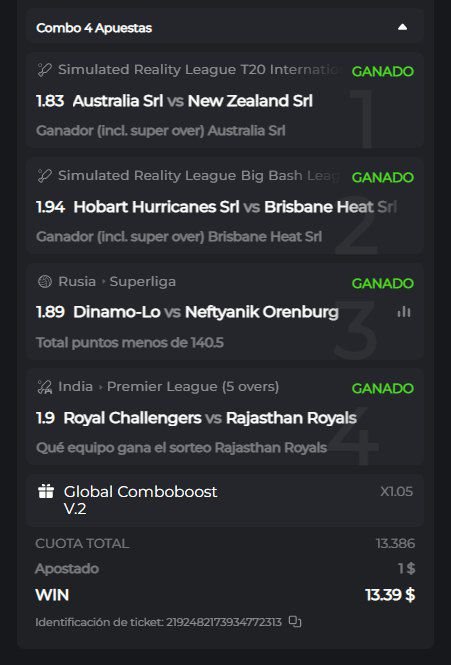The height and width of the screenshot is (665, 451).
Task: Open statistics icon for Dinamo-Lo match
Action: (x=403, y=312)
